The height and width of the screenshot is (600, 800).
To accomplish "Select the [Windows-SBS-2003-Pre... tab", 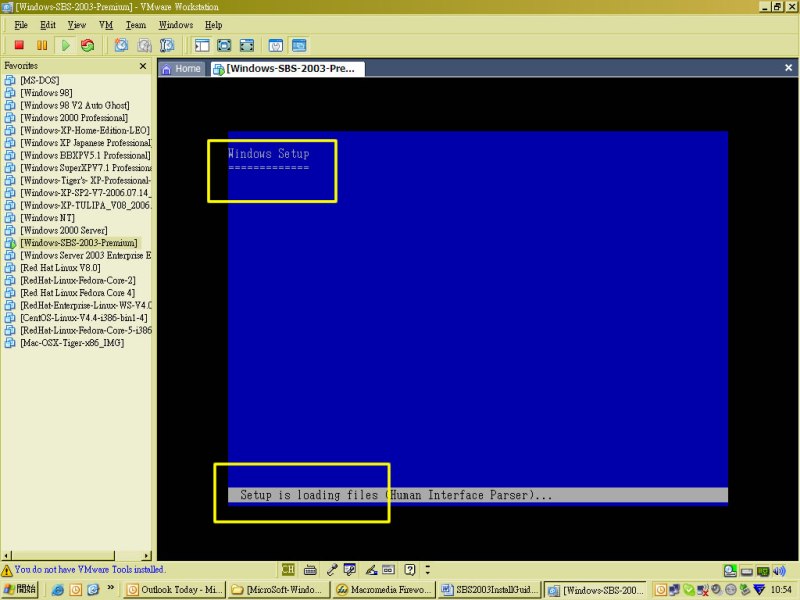I will click(287, 68).
